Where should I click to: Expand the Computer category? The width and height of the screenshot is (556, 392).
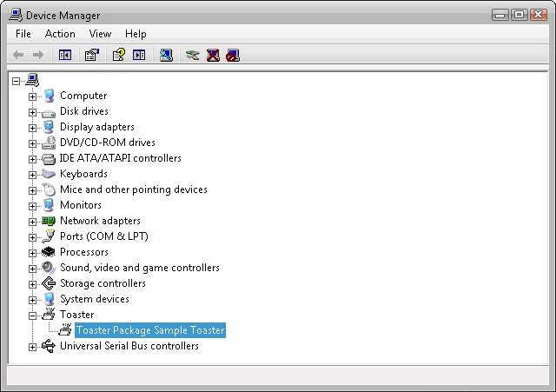pyautogui.click(x=32, y=96)
